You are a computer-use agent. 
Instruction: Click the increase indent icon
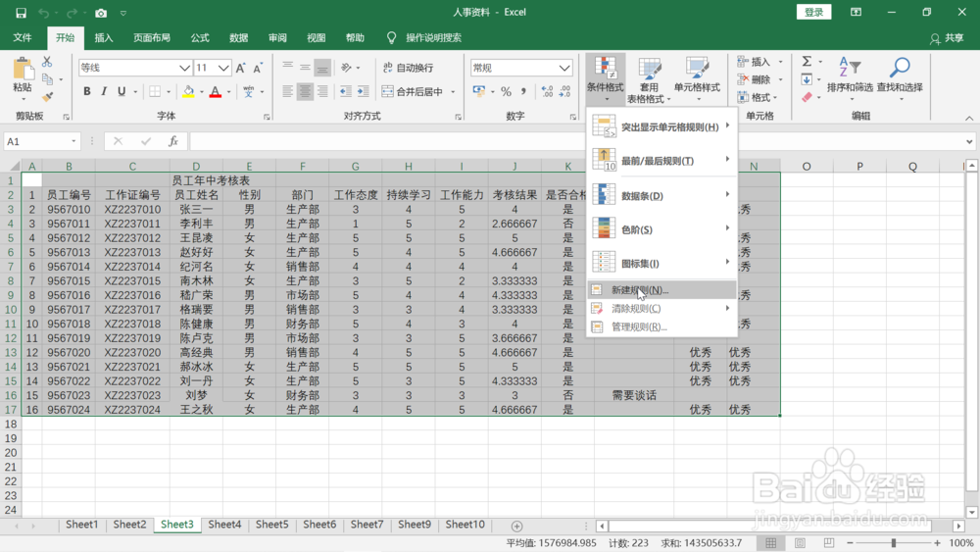(363, 92)
